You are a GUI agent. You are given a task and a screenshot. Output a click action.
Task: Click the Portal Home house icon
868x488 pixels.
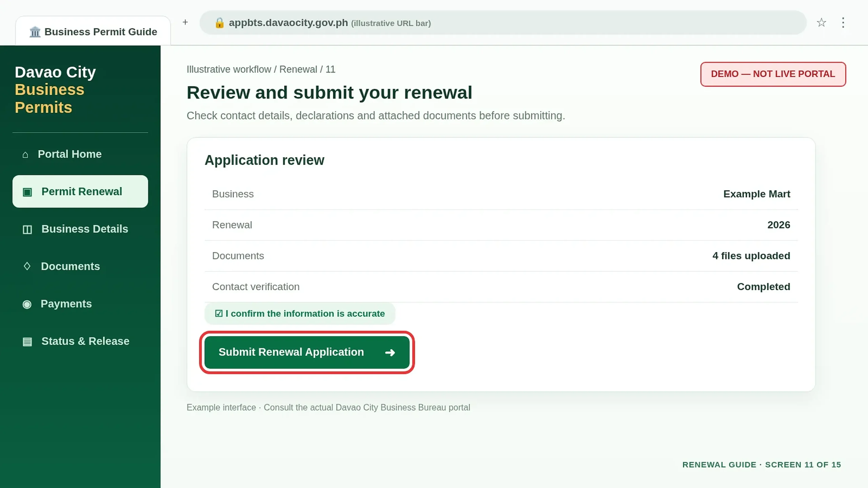click(x=25, y=155)
